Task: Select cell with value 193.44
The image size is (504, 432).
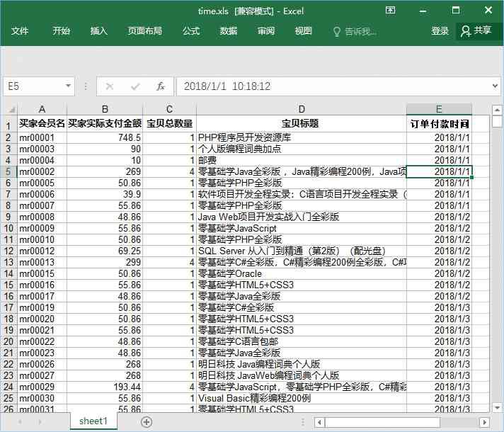Action: tap(105, 387)
